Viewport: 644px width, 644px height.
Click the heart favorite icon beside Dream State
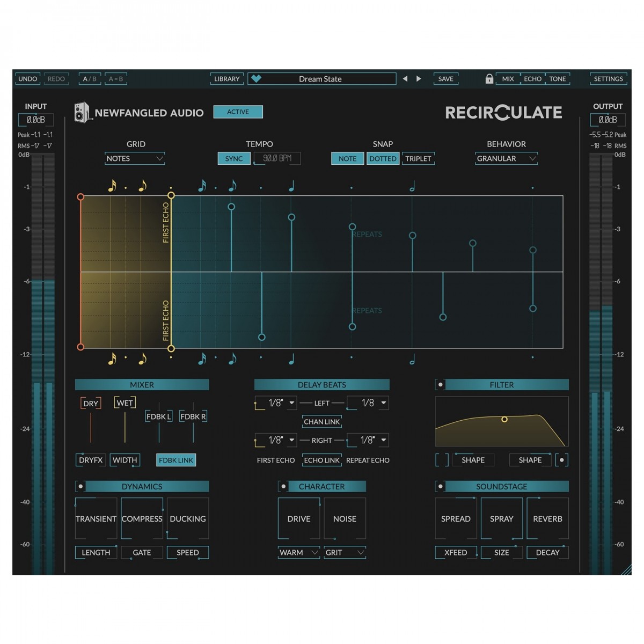pos(257,79)
